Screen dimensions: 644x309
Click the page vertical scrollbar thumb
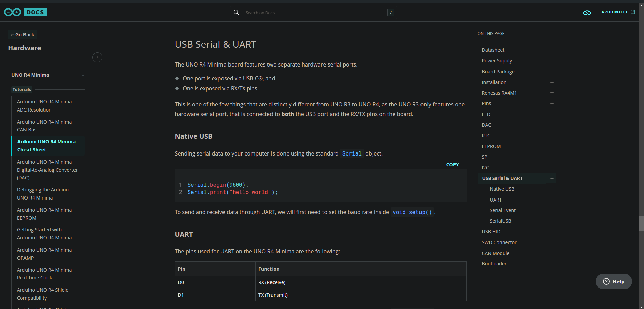(641, 223)
